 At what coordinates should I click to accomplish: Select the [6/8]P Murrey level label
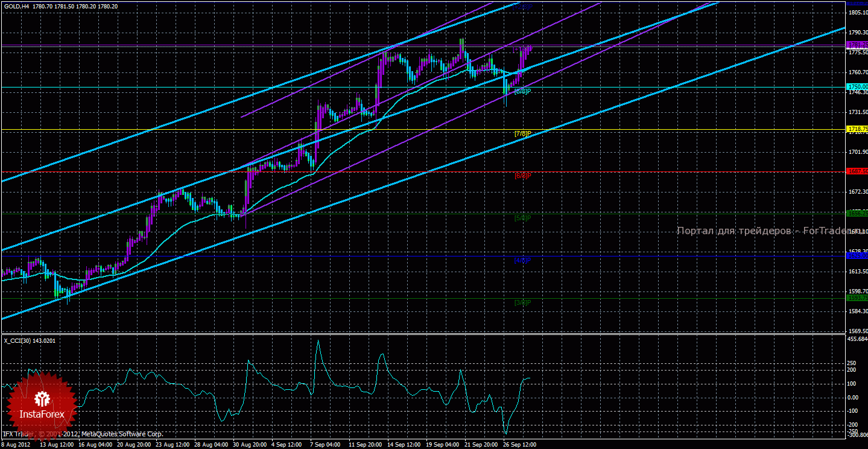click(522, 176)
